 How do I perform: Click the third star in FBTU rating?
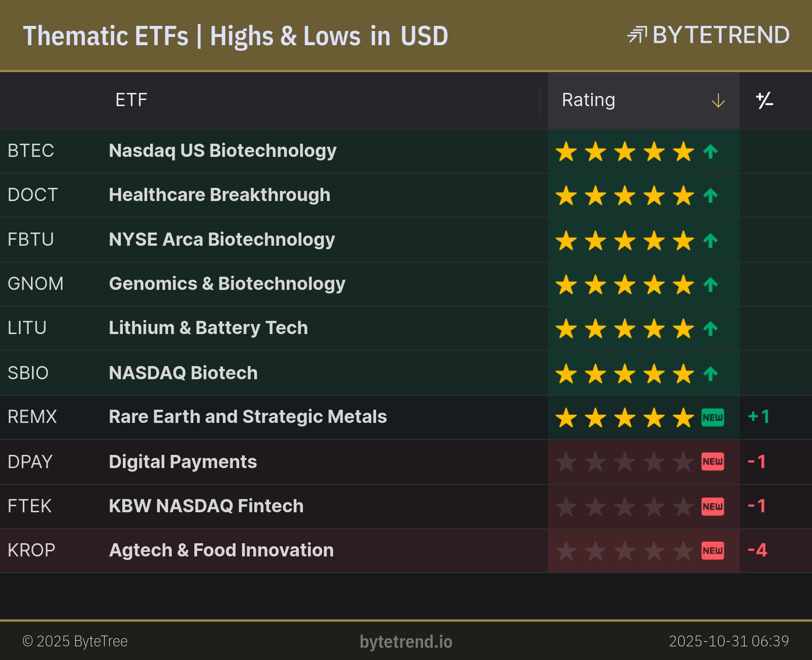point(625,240)
